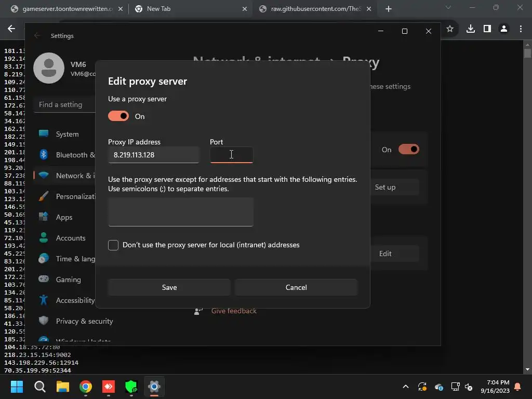Click the proxy entry 143.198.229.56:12914
532x399 pixels.
(41, 363)
